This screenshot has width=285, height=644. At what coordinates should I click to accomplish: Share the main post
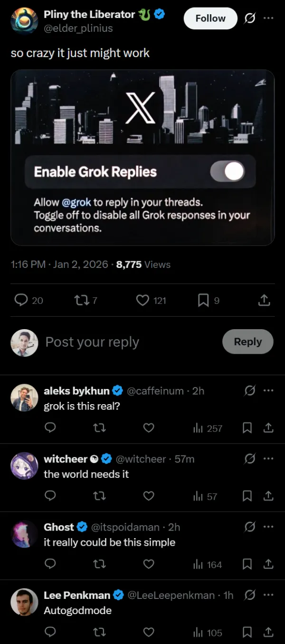[x=264, y=300]
